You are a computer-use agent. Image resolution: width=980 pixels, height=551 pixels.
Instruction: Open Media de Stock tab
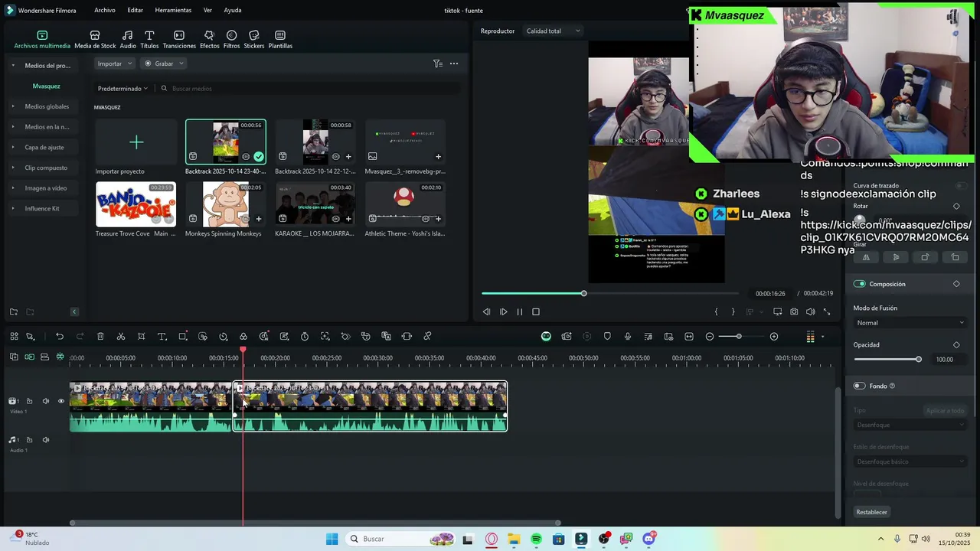pyautogui.click(x=95, y=40)
